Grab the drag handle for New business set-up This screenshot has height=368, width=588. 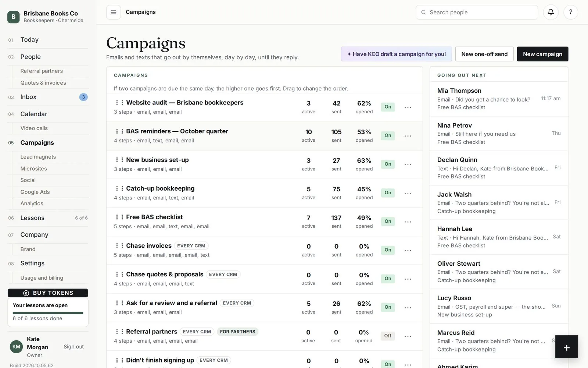(x=119, y=160)
